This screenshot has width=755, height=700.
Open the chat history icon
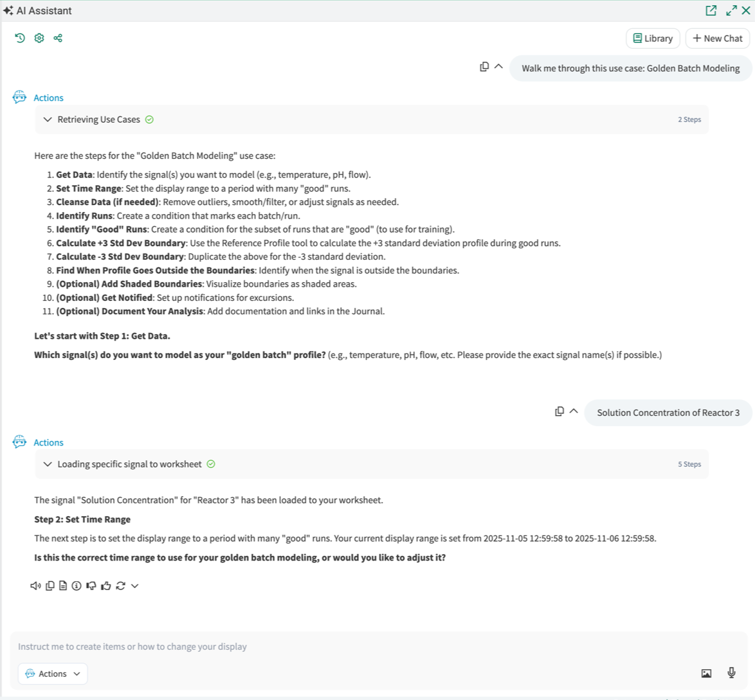pos(20,38)
